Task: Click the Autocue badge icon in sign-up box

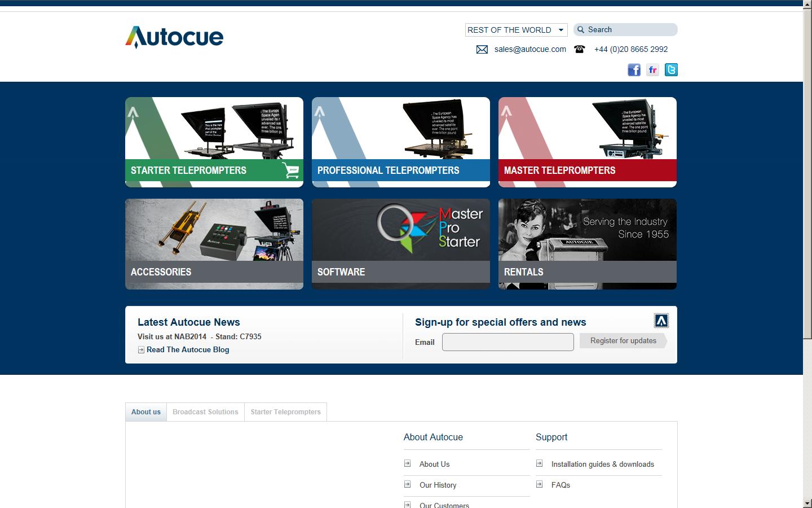Action: pyautogui.click(x=661, y=321)
